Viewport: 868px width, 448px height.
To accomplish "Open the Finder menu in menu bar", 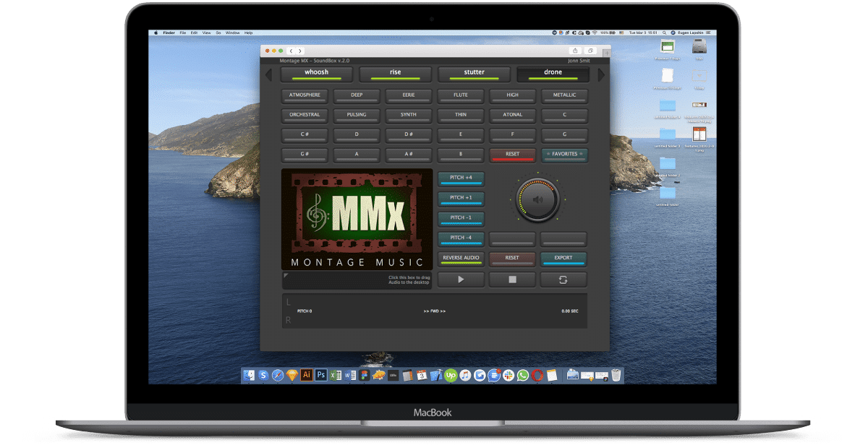I will 169,33.
